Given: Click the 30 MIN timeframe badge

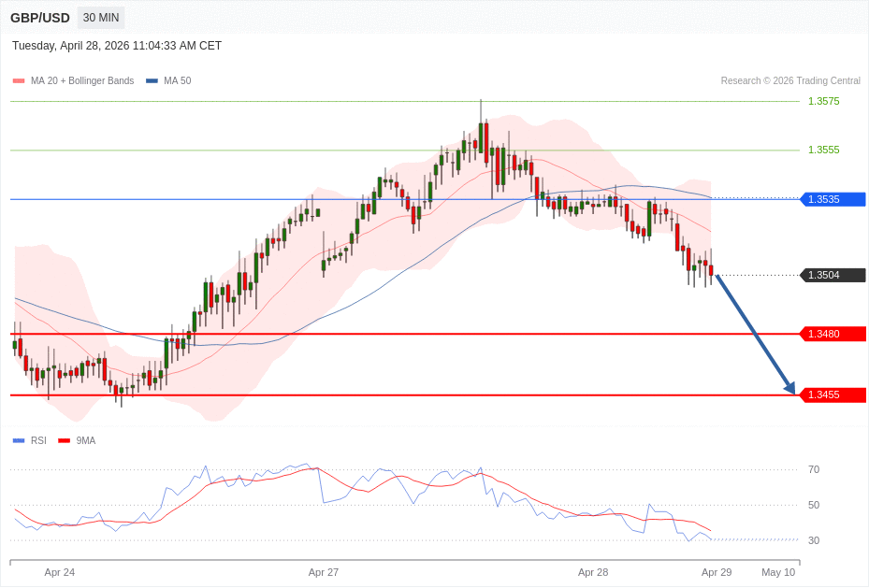Looking at the screenshot, I should (x=100, y=18).
